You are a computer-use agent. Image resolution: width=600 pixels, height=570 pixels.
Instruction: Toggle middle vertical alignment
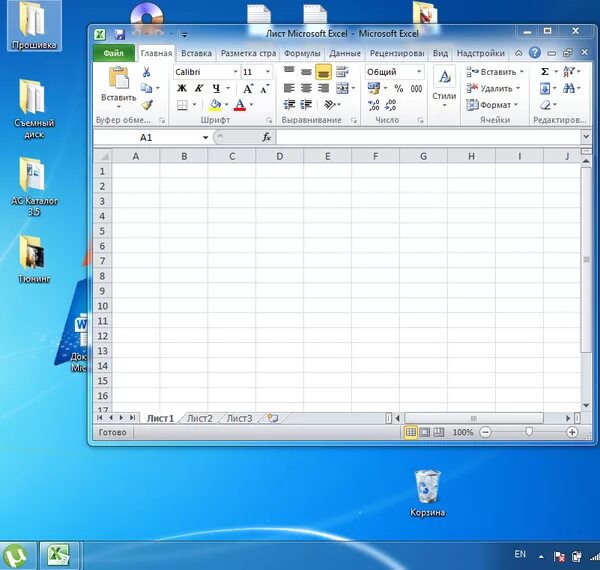[306, 72]
